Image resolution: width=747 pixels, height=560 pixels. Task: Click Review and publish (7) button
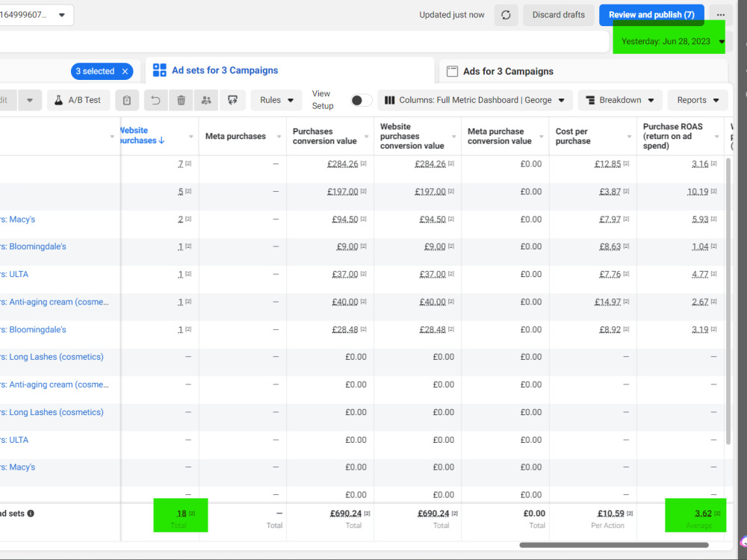(651, 15)
